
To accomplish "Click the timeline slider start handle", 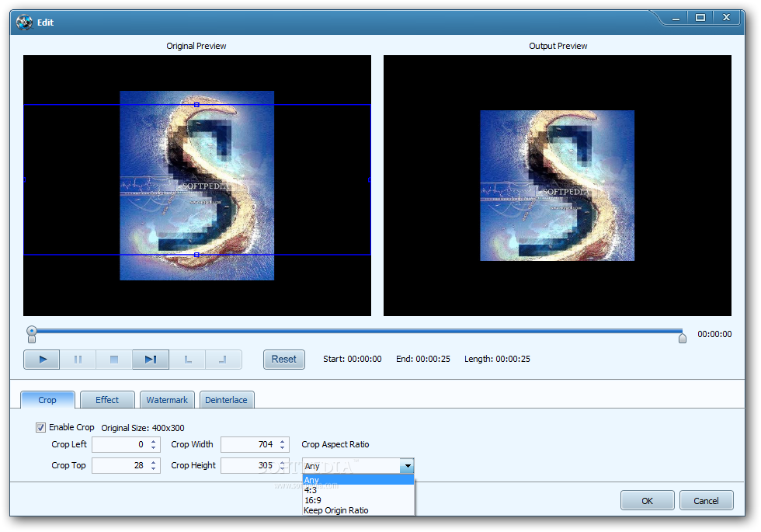I will [x=32, y=333].
